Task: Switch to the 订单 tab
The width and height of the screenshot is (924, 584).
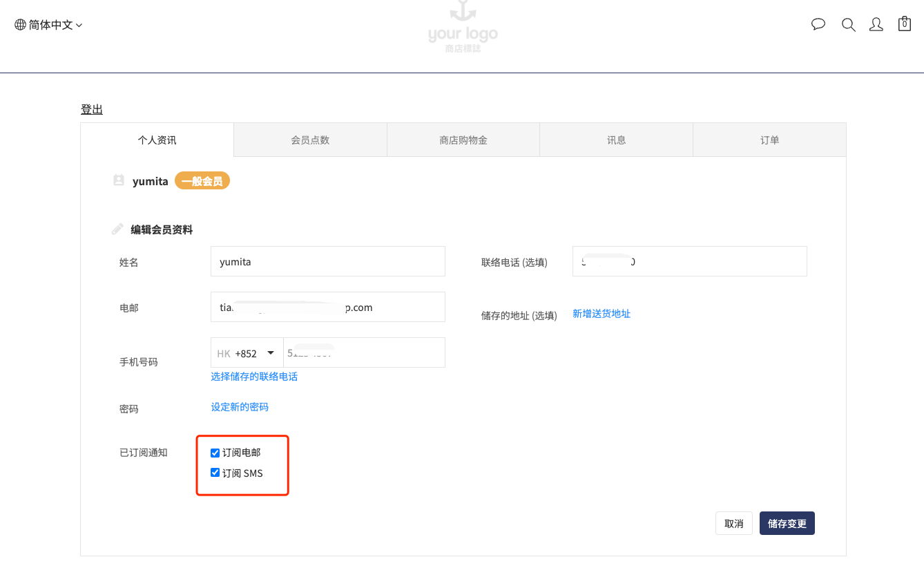Action: click(769, 140)
